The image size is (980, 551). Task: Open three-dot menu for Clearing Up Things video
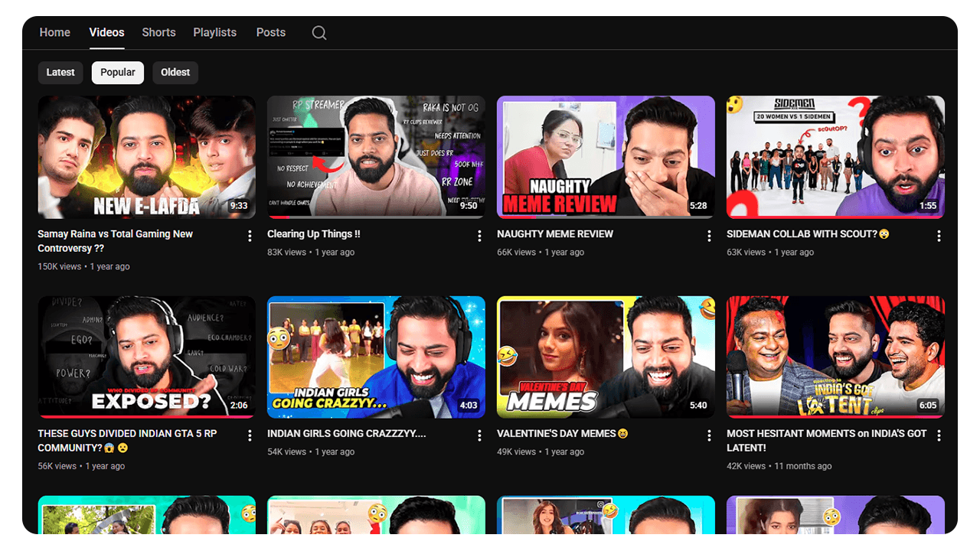[x=479, y=236]
